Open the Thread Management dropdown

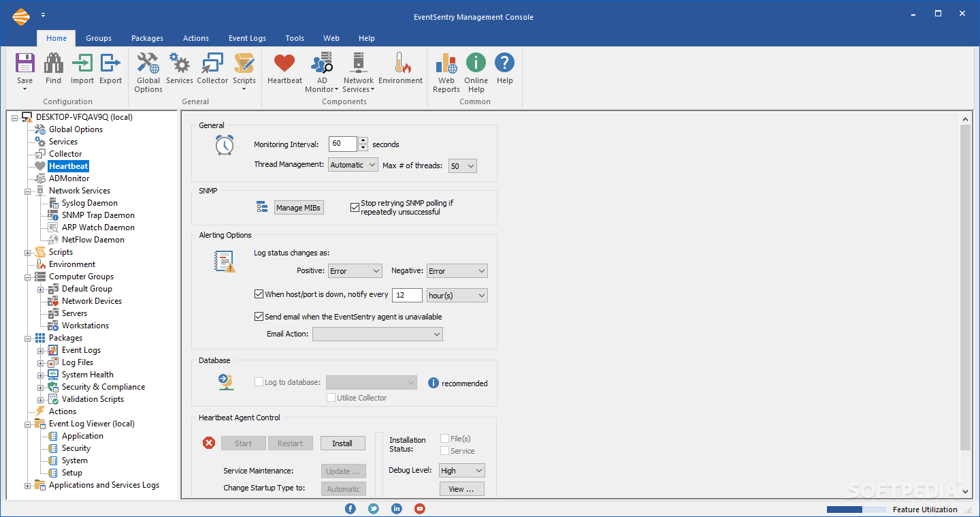[x=353, y=165]
